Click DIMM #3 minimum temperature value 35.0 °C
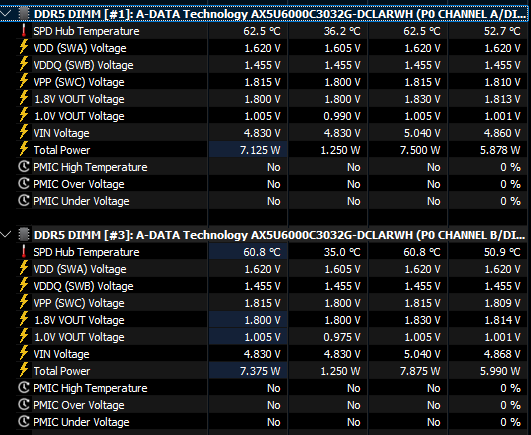 click(342, 252)
